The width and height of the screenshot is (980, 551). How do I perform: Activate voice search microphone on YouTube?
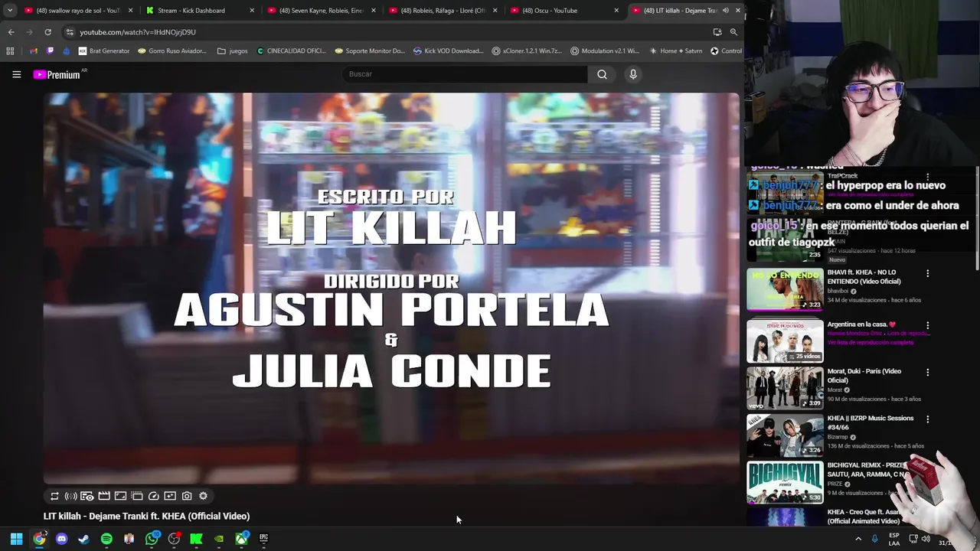(x=632, y=74)
